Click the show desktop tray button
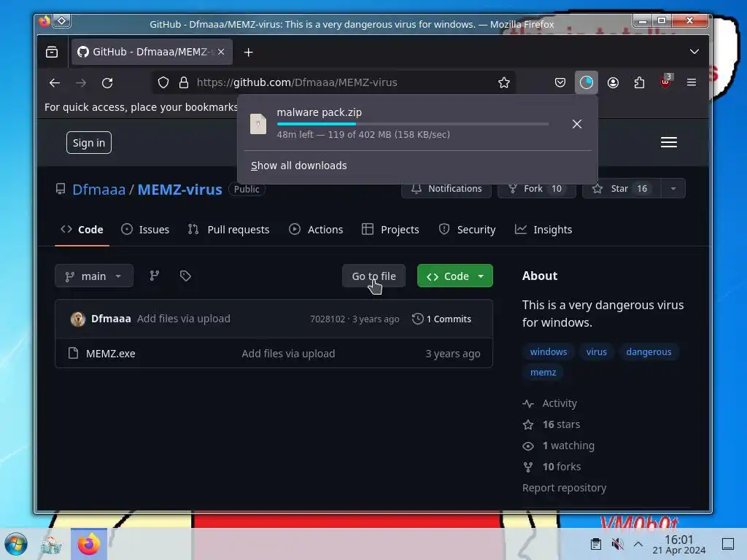Viewport: 747px width, 560px height. click(x=728, y=544)
